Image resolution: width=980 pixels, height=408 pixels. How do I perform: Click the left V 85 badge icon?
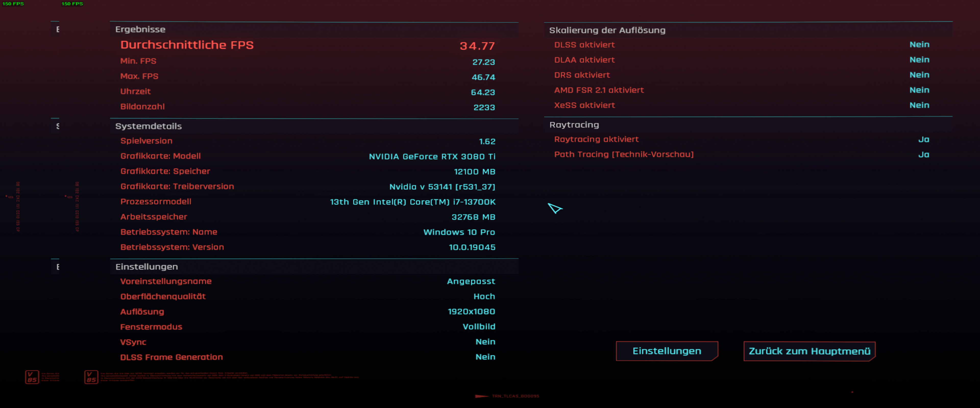pos(32,377)
